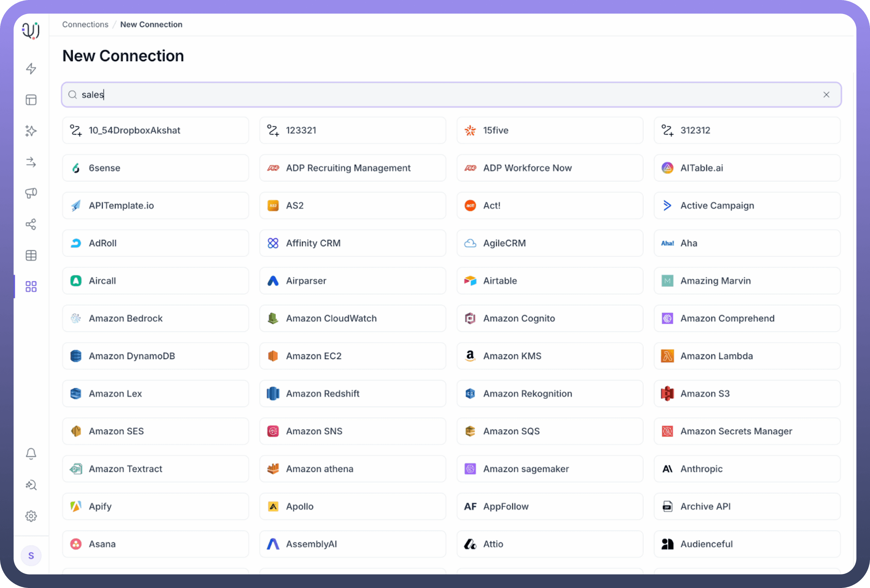Choose the Active Campaign connector
870x588 pixels.
tap(747, 205)
